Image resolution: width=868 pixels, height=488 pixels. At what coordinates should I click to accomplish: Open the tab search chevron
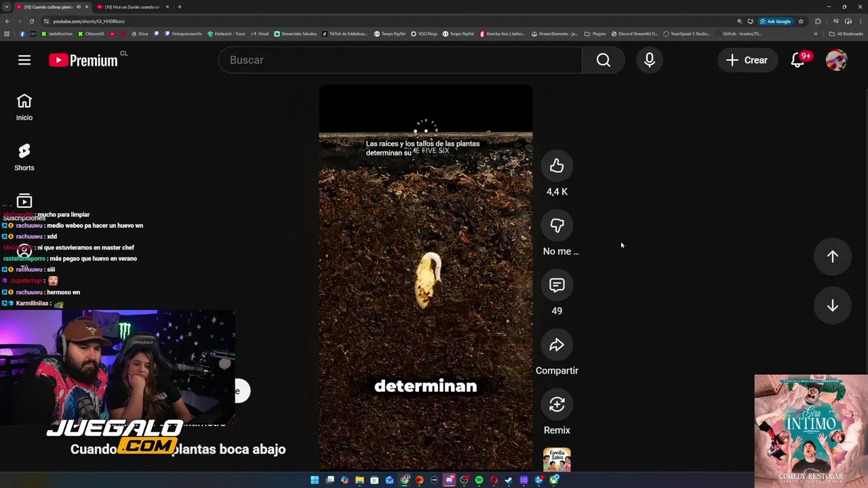6,7
